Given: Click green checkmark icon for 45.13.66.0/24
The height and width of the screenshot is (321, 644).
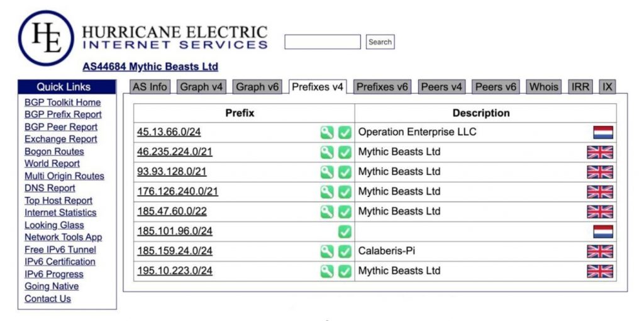Looking at the screenshot, I should (x=345, y=132).
